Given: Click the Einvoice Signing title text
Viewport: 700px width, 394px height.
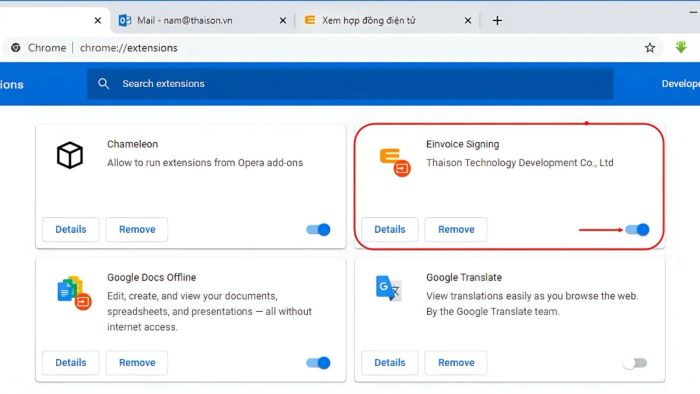Looking at the screenshot, I should (x=462, y=144).
